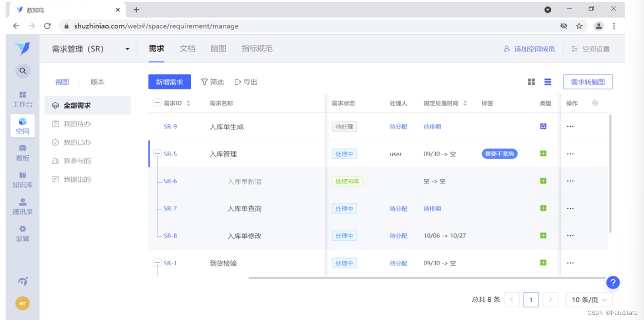This screenshot has height=320, width=644.
Task: Open Chrome three-dot menu
Action: coord(614,26)
